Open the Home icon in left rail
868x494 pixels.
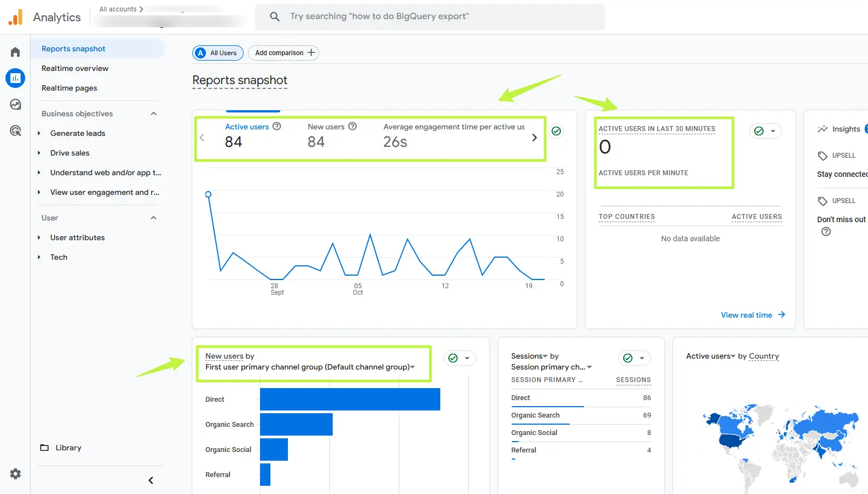tap(15, 52)
